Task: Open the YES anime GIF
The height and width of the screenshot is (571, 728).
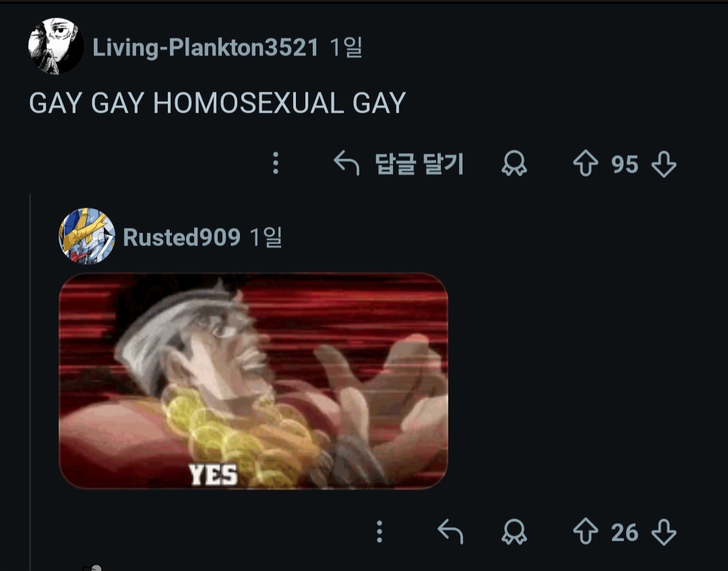Action: pyautogui.click(x=253, y=381)
